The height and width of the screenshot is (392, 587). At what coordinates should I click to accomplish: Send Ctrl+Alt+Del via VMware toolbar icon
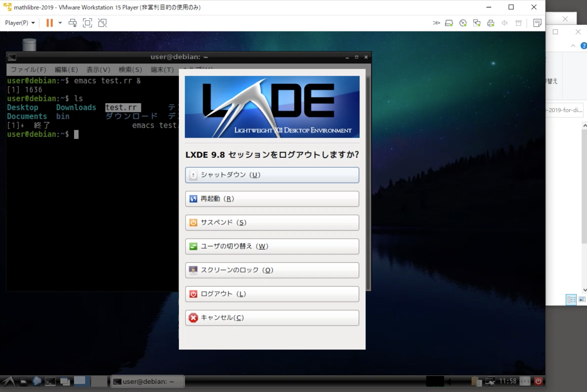72,23
